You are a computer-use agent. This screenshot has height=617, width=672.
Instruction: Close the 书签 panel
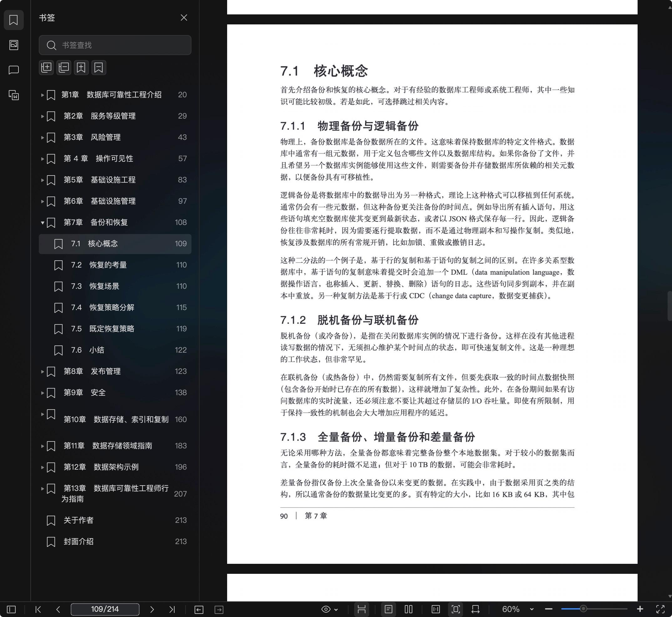pos(184,17)
